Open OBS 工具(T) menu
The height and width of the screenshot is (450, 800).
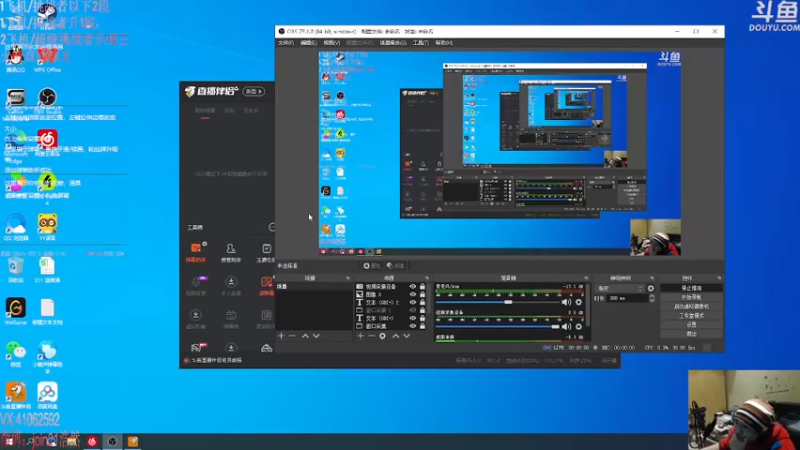pyautogui.click(x=421, y=43)
